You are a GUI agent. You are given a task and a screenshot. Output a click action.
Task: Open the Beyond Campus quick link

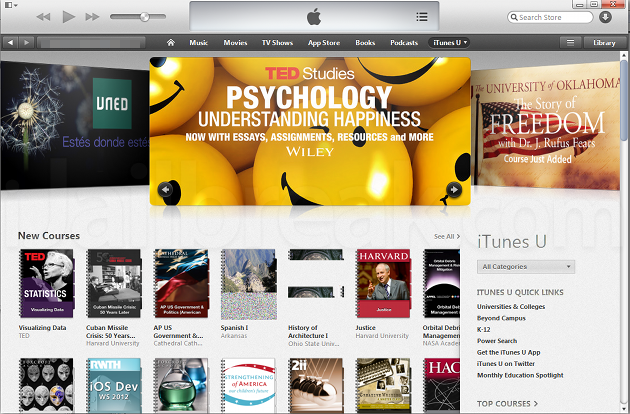click(x=501, y=318)
